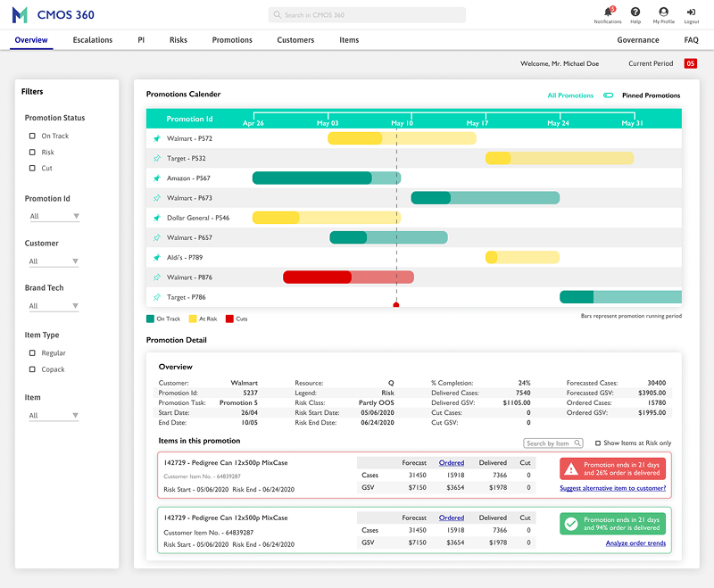Check the Cut status filter
Image resolution: width=714 pixels, height=588 pixels.
pos(32,168)
